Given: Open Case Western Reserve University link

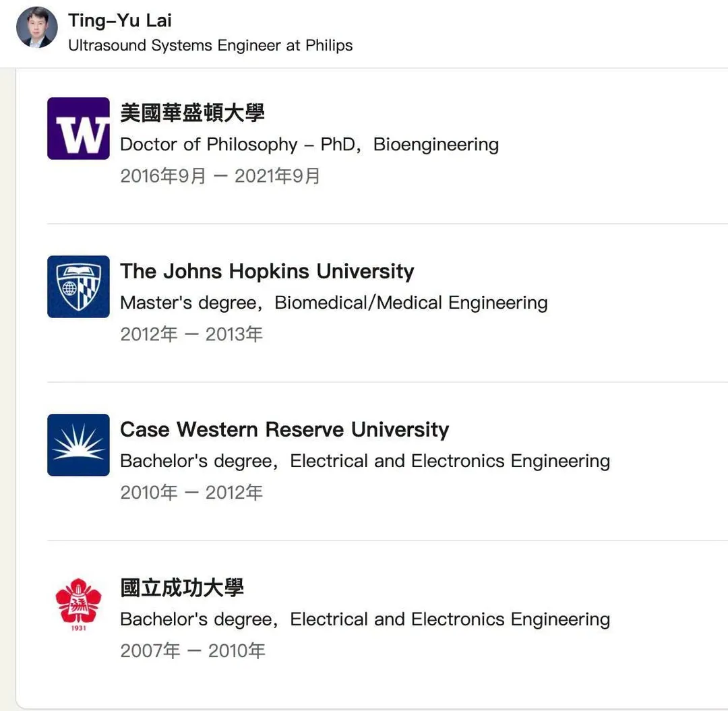Looking at the screenshot, I should tap(284, 429).
